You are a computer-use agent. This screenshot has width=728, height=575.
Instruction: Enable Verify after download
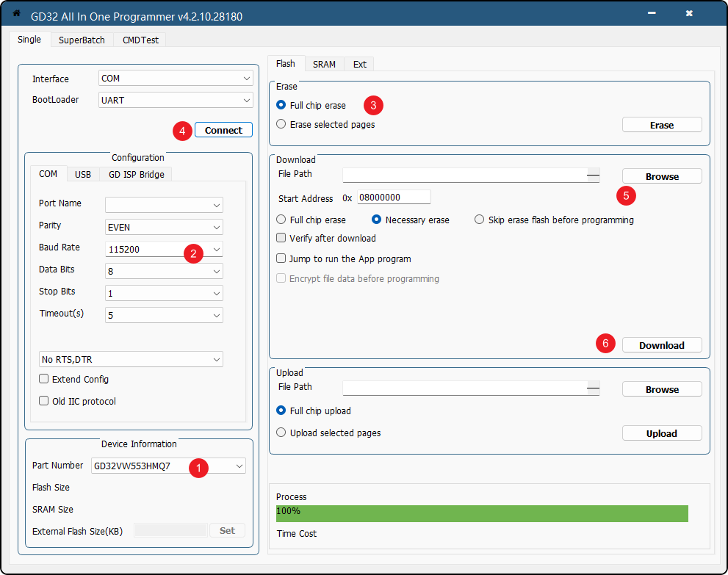click(x=281, y=238)
